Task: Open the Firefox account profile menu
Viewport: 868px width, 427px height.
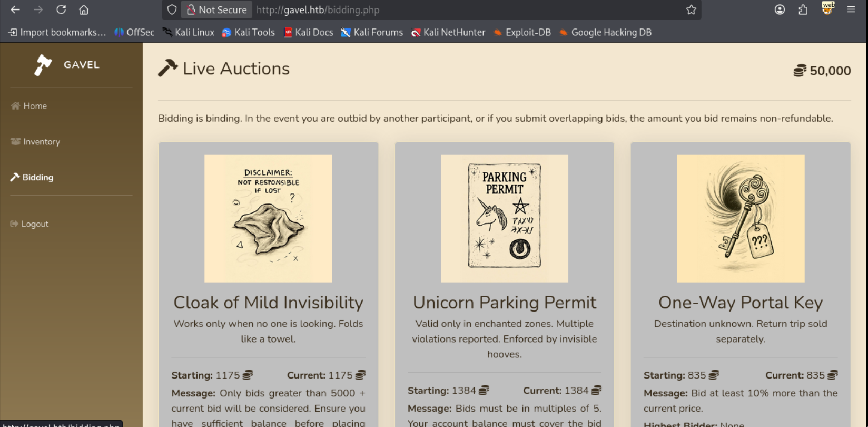Action: coord(780,9)
